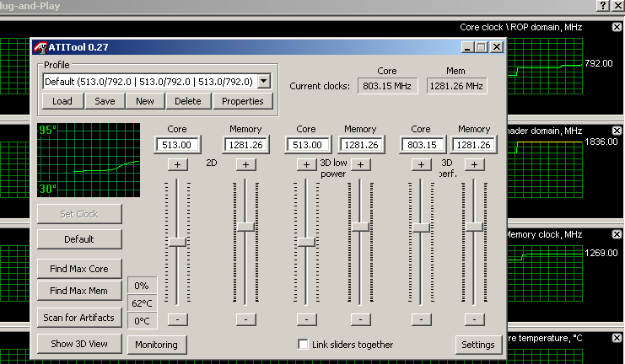
Task: Click the 3D perf. Core field
Action: point(422,145)
